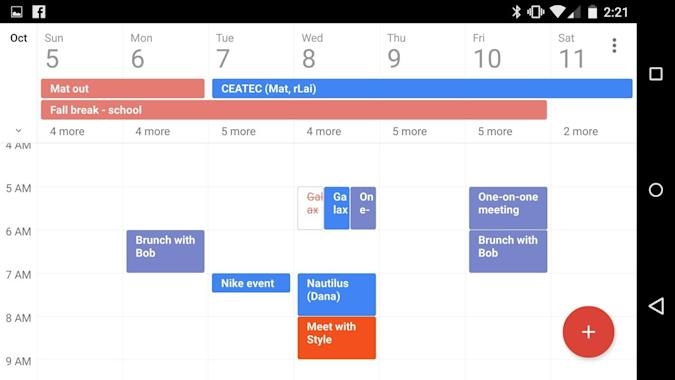
Task: Open the Facebook notification icon
Action: (39, 12)
